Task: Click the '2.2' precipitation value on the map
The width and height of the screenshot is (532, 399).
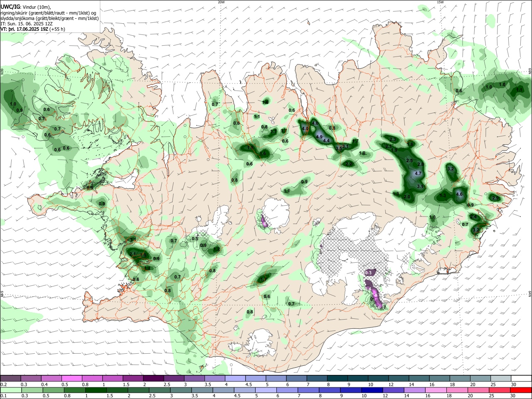Action: pyautogui.click(x=349, y=164)
